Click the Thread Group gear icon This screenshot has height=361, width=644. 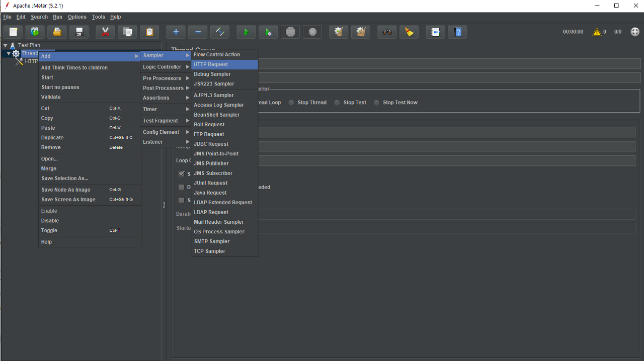click(16, 53)
